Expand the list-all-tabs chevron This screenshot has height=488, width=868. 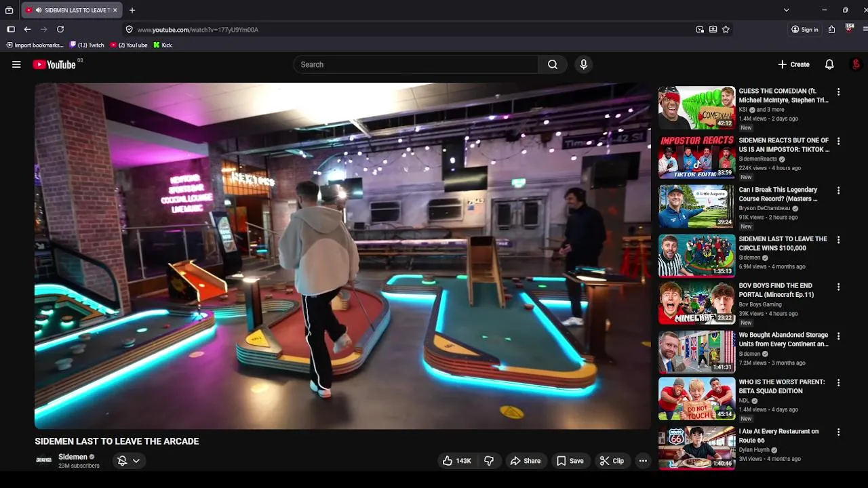click(x=786, y=10)
